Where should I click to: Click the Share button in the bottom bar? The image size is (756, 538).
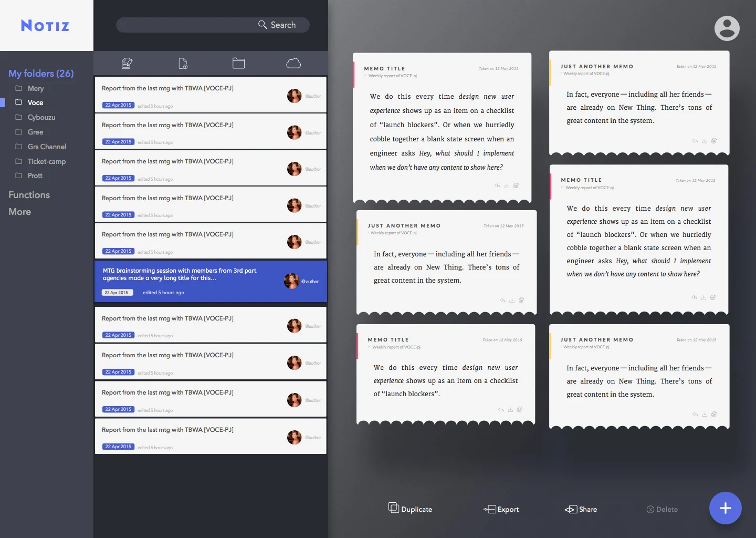pyautogui.click(x=581, y=509)
